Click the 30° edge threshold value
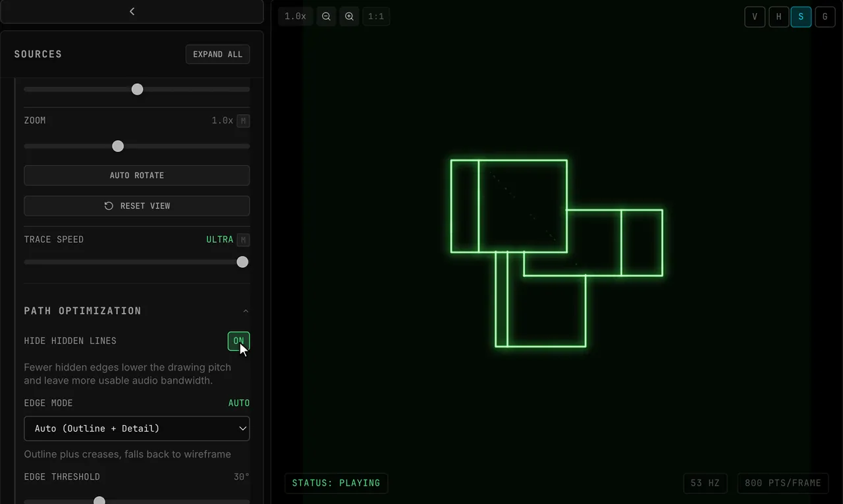843x504 pixels. click(242, 476)
